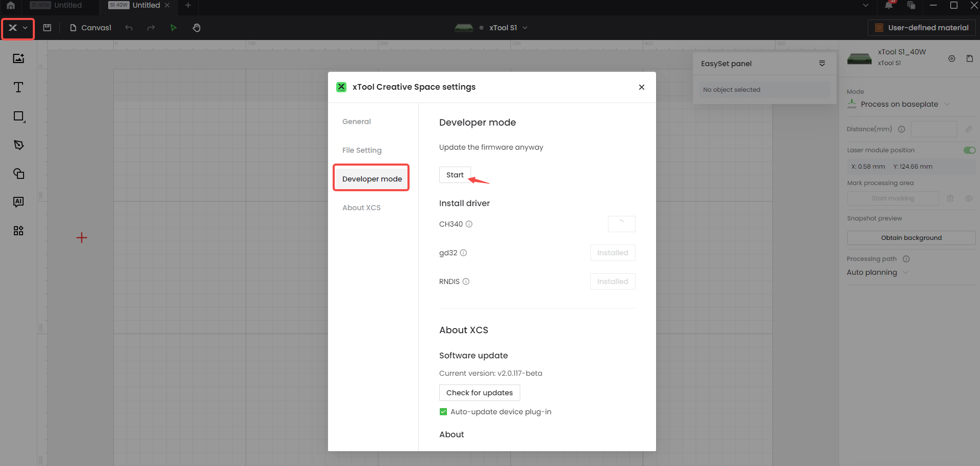Screen dimensions: 980x466
Task: Click the gd32 info icon
Action: (x=463, y=253)
